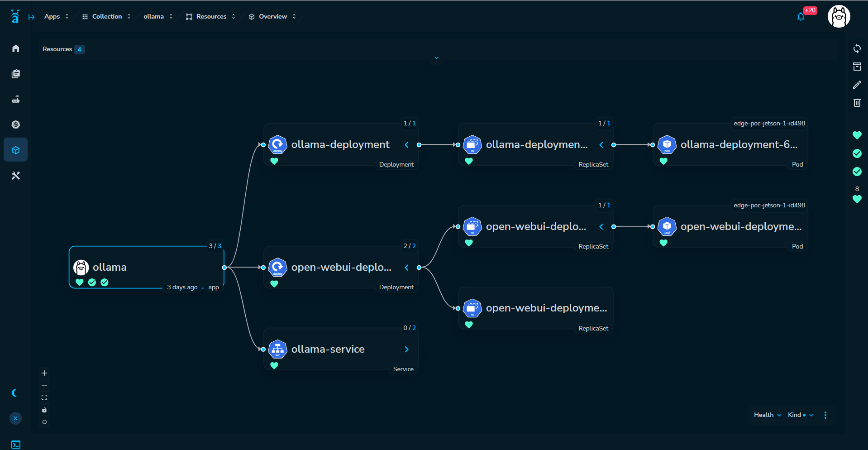Click Service icon of ollama-service
The height and width of the screenshot is (450, 868).
click(278, 349)
